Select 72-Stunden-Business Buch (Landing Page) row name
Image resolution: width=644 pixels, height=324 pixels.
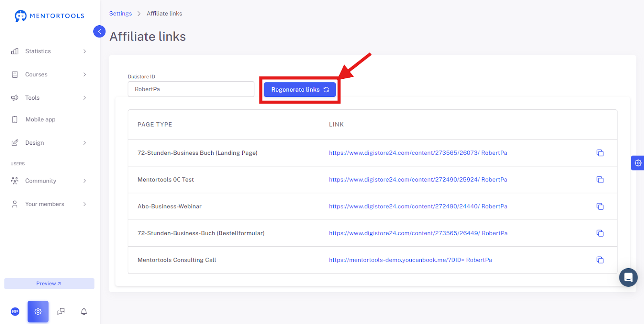point(197,153)
